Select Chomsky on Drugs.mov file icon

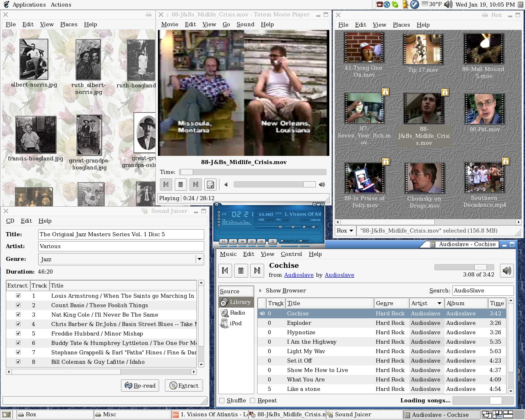click(x=424, y=178)
